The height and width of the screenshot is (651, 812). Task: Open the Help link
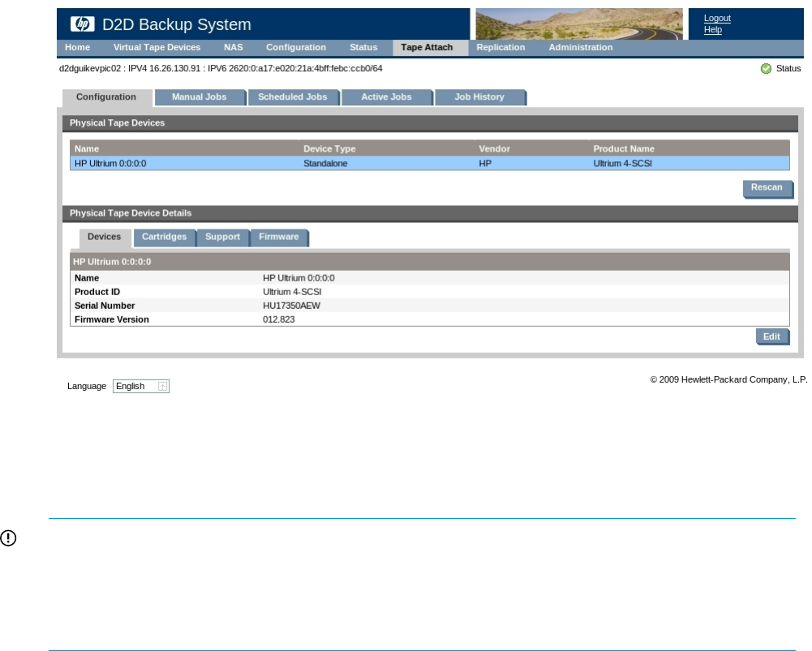[712, 29]
